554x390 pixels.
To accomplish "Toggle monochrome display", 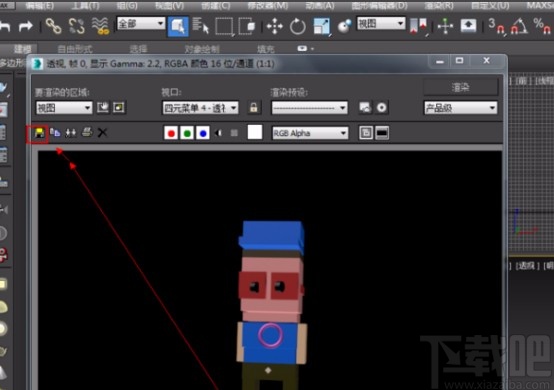I will pyautogui.click(x=234, y=133).
